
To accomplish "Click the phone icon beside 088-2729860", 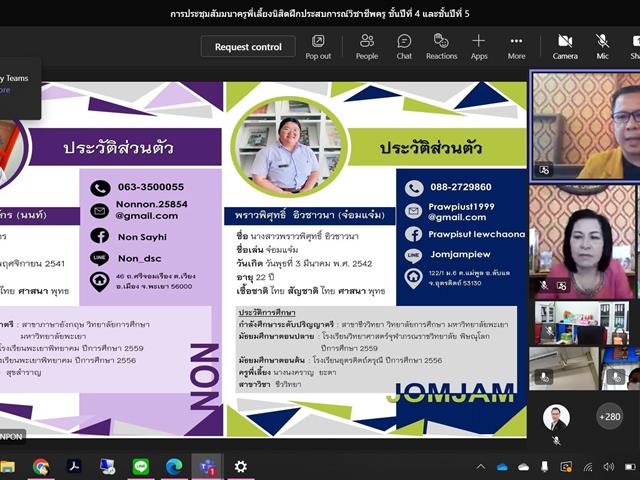I will pos(413,188).
